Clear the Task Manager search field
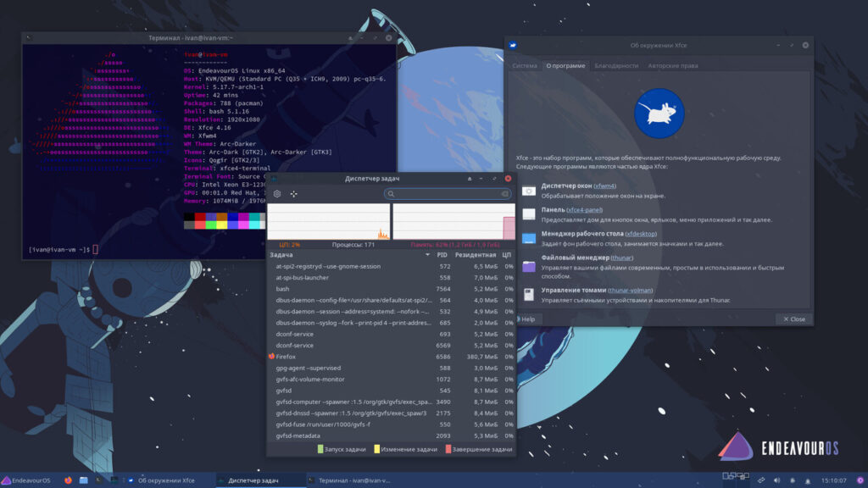The height and width of the screenshot is (488, 868). 505,194
